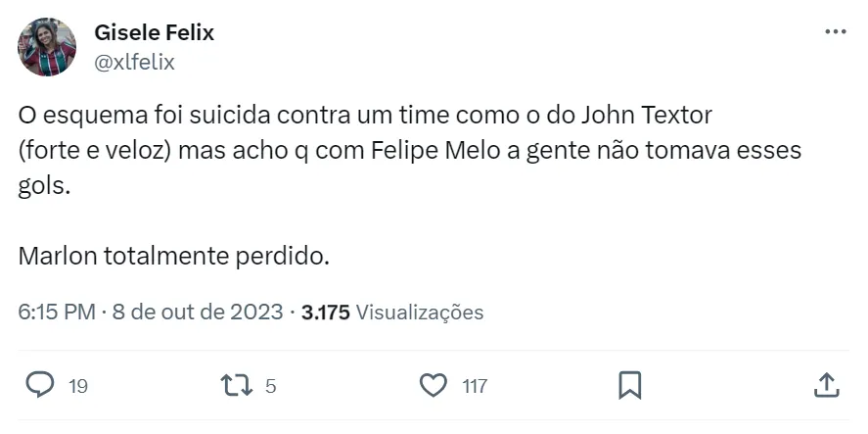Click the reply count 19
Screen dimensions: 868x434
(78, 386)
